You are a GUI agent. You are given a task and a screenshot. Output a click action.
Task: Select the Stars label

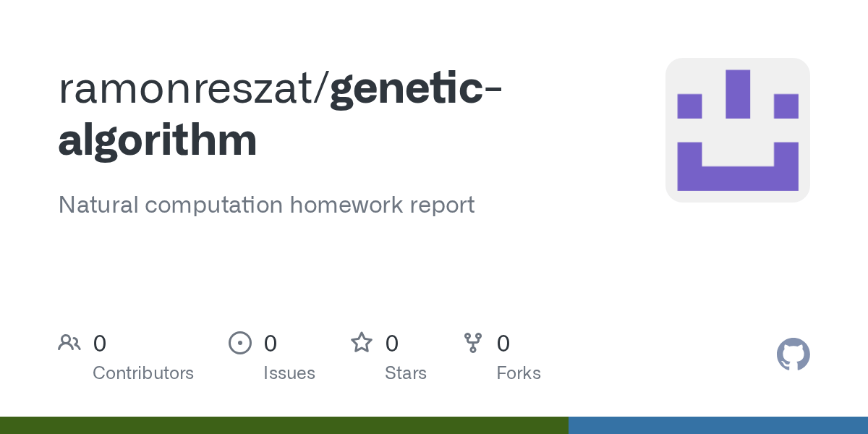click(x=406, y=373)
